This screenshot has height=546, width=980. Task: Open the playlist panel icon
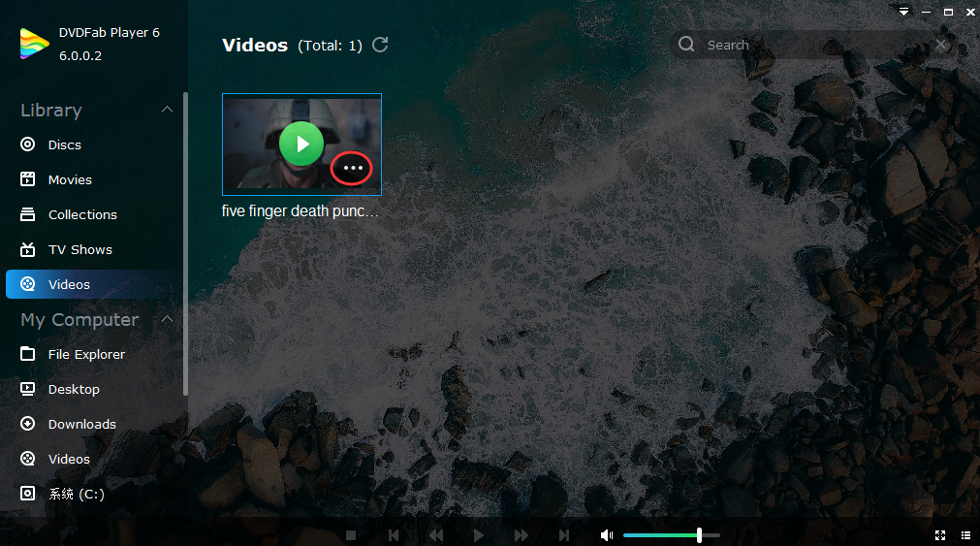[x=965, y=535]
